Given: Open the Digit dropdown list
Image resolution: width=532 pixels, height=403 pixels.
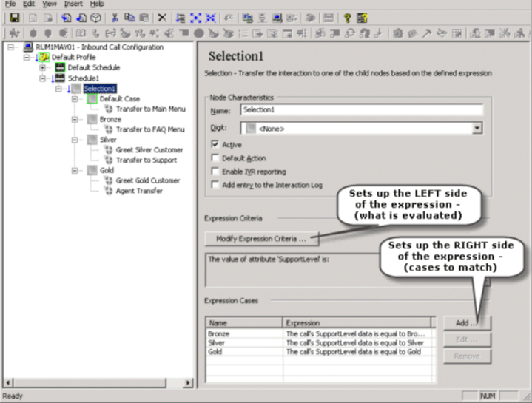Looking at the screenshot, I should (477, 128).
